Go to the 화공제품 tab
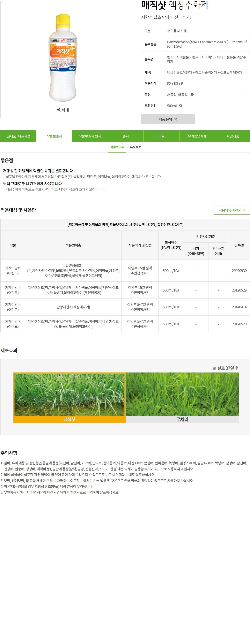The image size is (250, 644). [233, 136]
